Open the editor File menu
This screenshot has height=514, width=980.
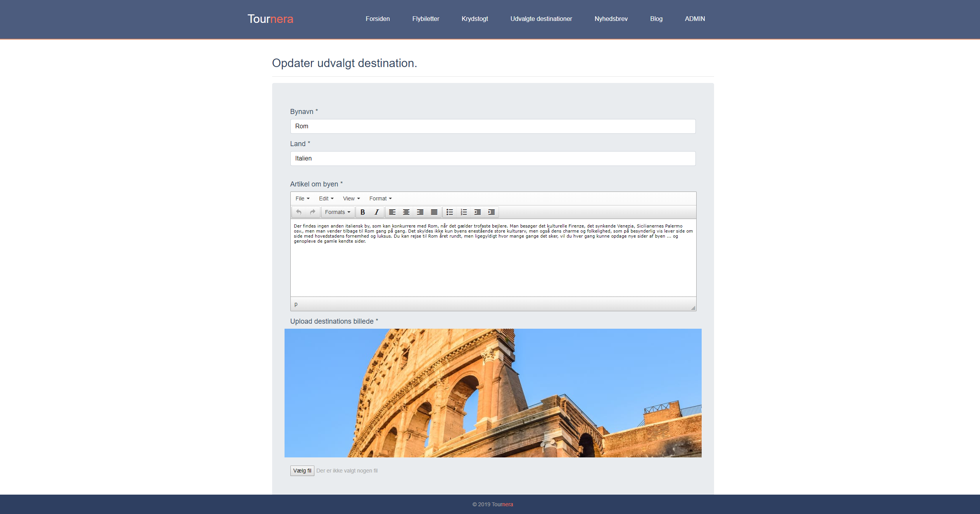tap(302, 198)
